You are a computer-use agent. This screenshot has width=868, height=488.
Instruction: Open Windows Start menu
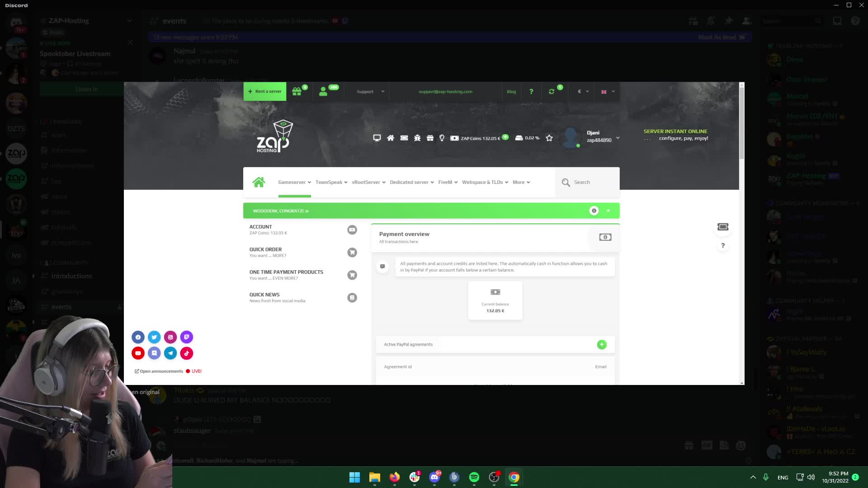pos(355,477)
